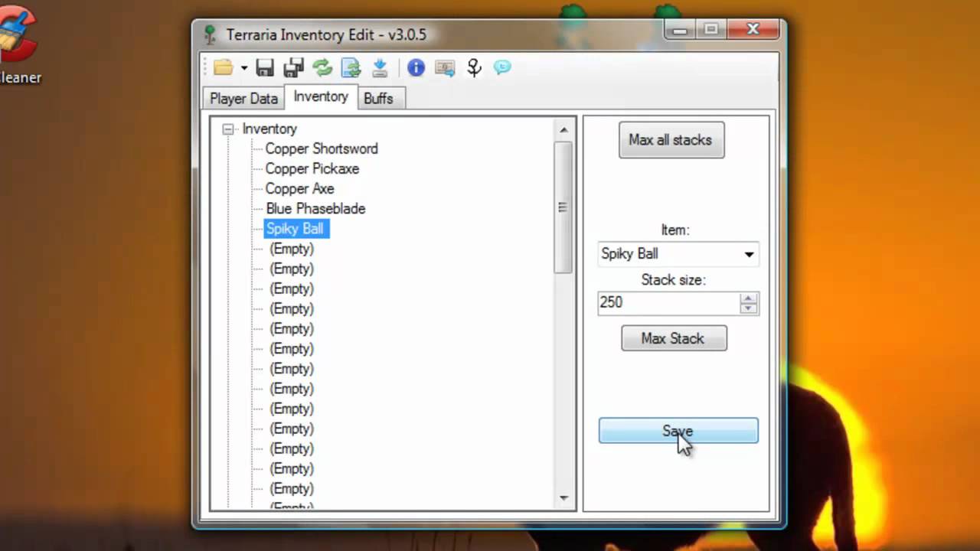
Task: Click the single floppy disk save icon
Action: pos(265,68)
